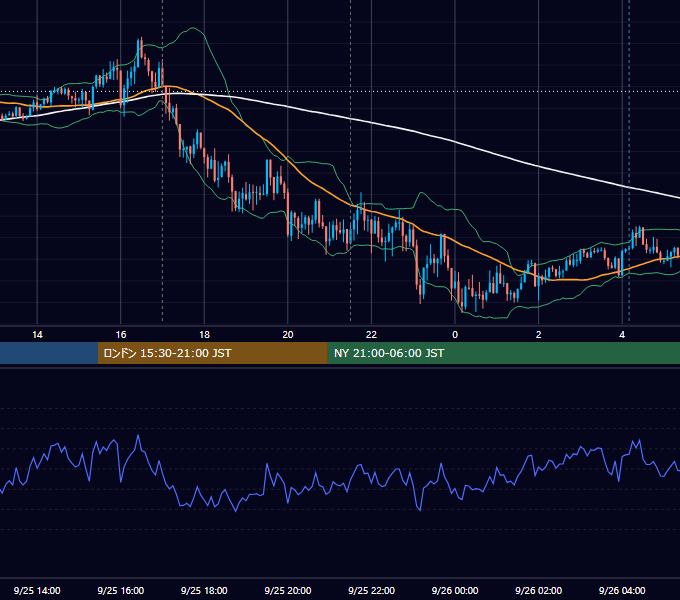Click the 9/25 14:00 date label
This screenshot has height=600, width=680.
[37, 590]
